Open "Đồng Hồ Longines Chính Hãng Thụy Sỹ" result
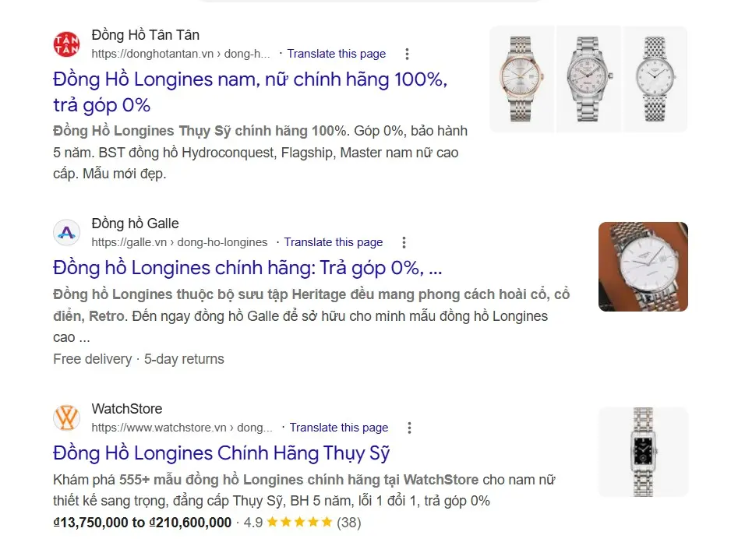The width and height of the screenshot is (738, 560). point(221,453)
